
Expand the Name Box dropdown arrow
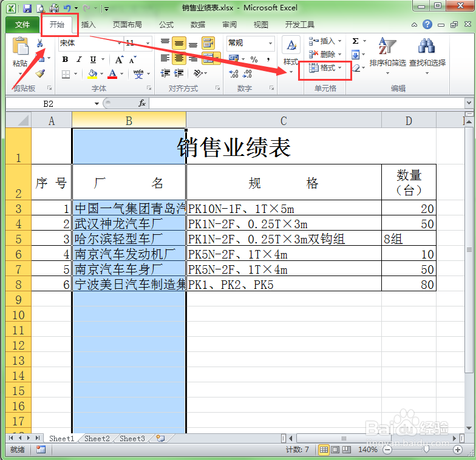(97, 104)
